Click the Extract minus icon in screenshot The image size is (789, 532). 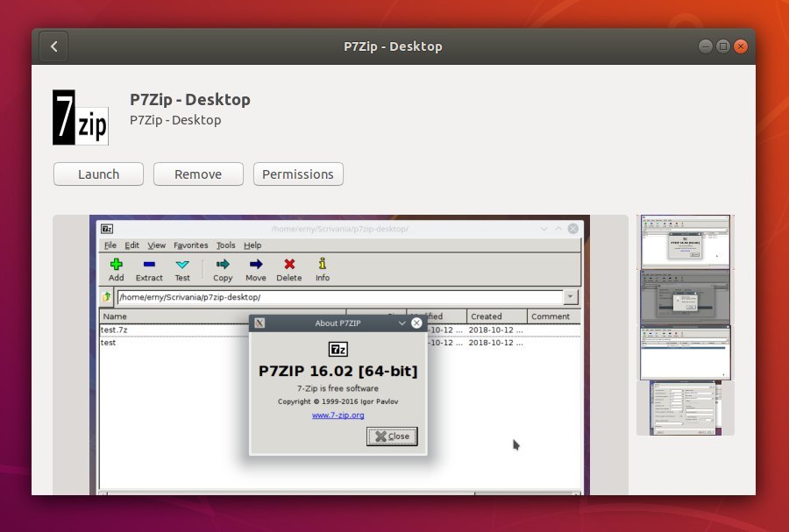[x=149, y=264]
